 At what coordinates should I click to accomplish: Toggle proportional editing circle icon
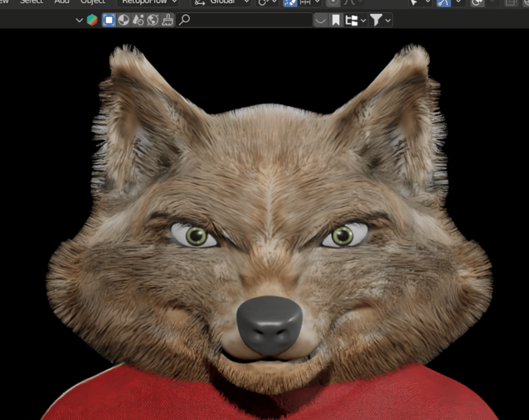click(x=333, y=2)
